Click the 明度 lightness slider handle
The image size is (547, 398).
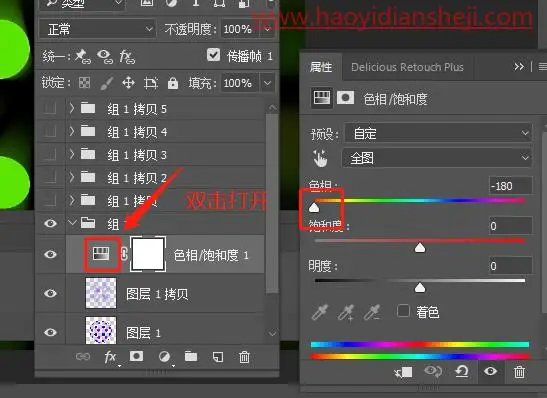point(420,287)
